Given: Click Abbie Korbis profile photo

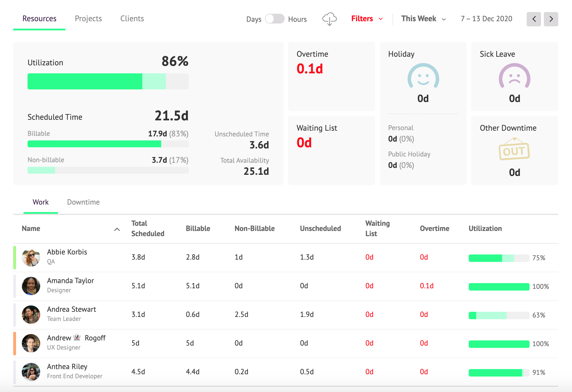Looking at the screenshot, I should 31,257.
